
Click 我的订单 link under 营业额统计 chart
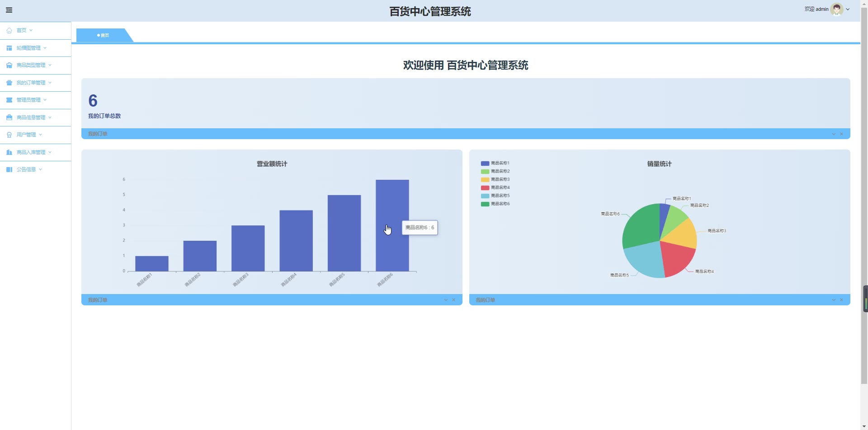pyautogui.click(x=98, y=300)
